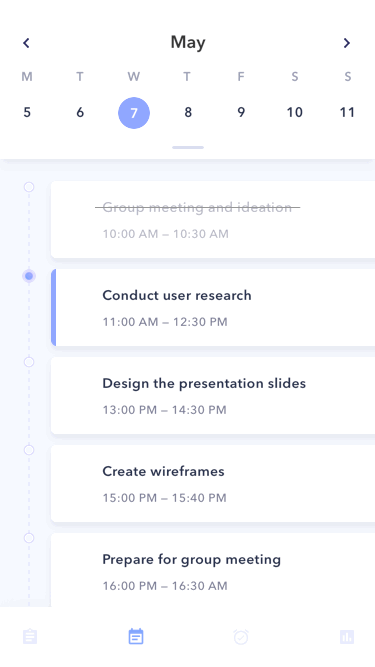This screenshot has width=375, height=667.
Task: Select Sunday 11 in the week strip
Action: click(347, 112)
